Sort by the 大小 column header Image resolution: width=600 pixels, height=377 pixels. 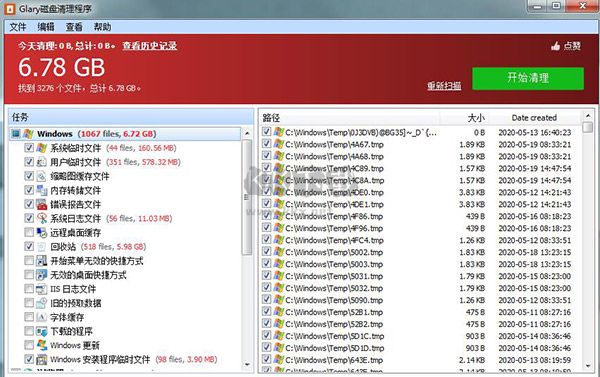click(x=464, y=118)
